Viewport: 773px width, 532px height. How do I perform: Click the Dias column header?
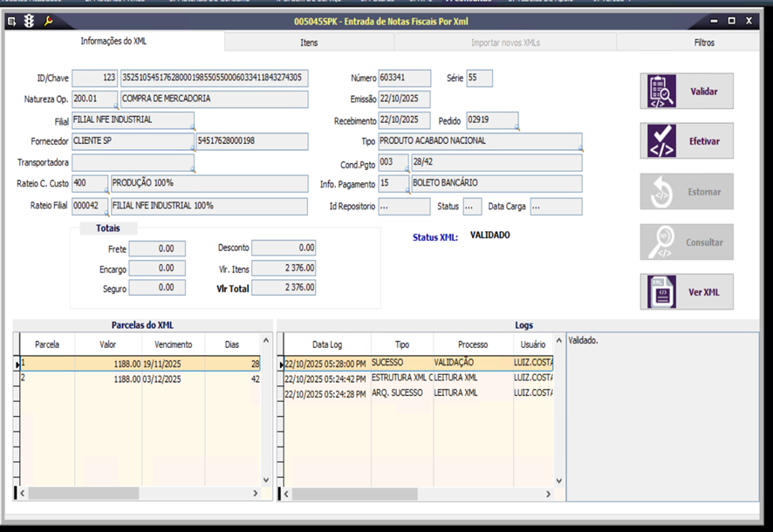pos(232,344)
